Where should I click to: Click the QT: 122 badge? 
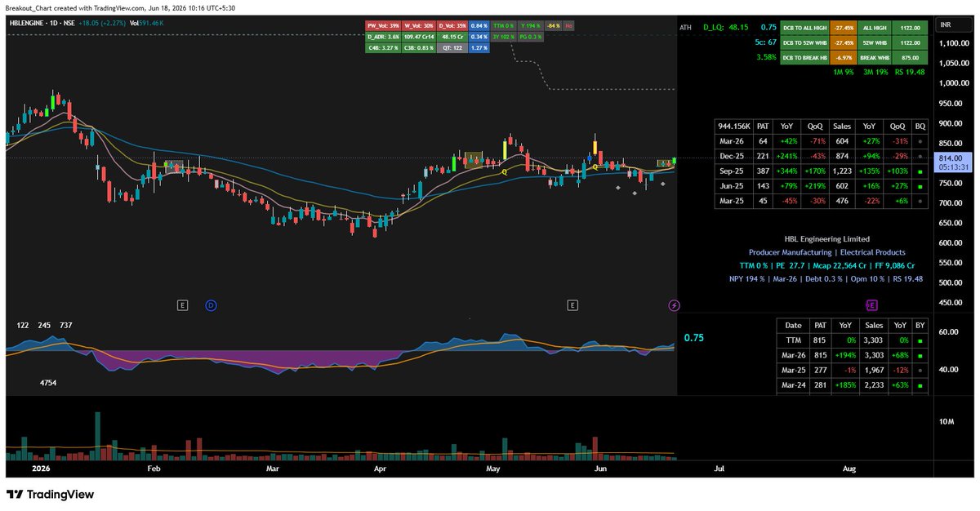coord(452,47)
